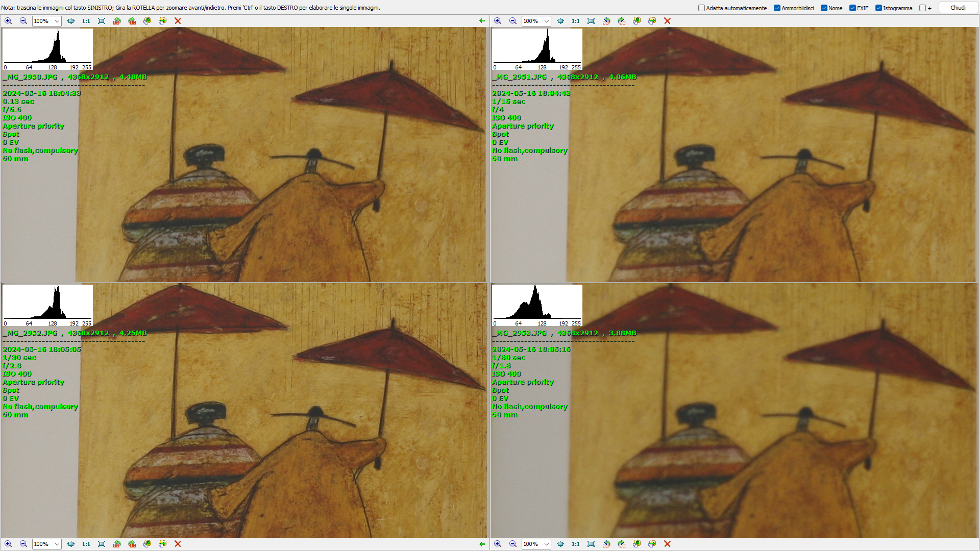Set _MG_2950.JPG to 1:1 actual size
Image resolution: width=980 pixels, height=551 pixels.
pyautogui.click(x=86, y=21)
